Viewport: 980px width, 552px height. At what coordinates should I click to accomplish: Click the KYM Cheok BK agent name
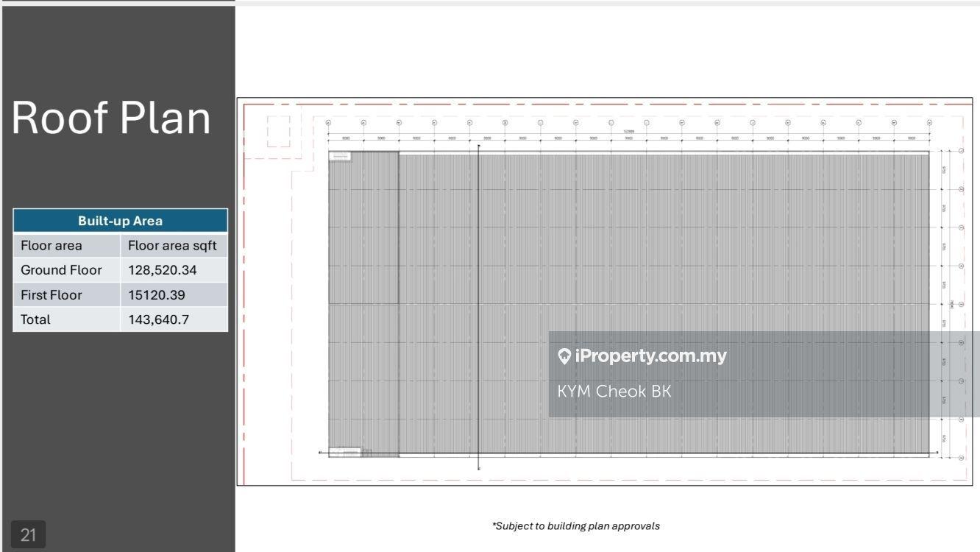614,392
